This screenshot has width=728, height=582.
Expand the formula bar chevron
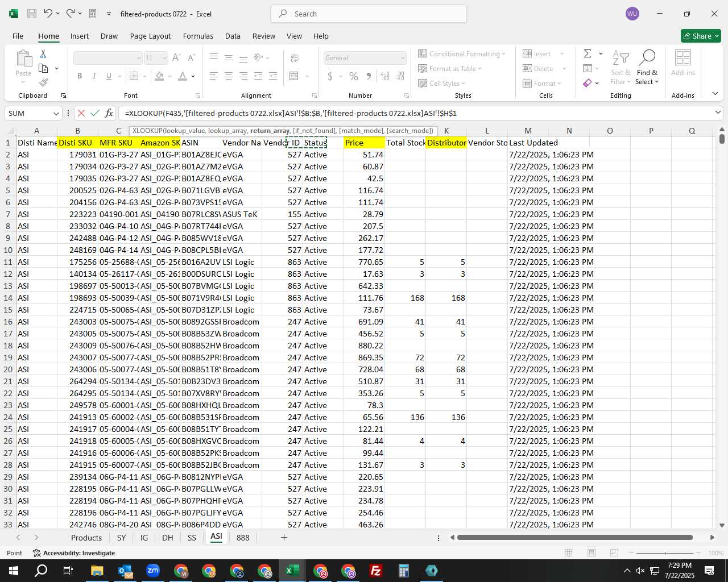pyautogui.click(x=717, y=113)
